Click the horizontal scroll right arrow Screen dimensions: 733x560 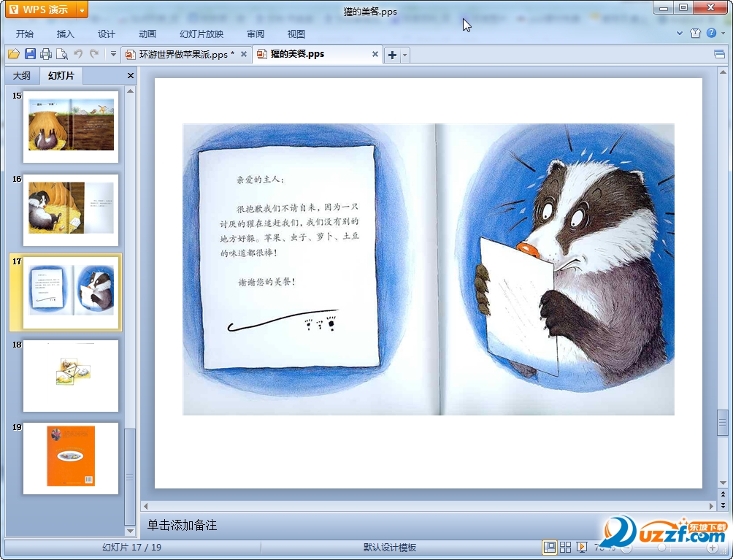711,506
